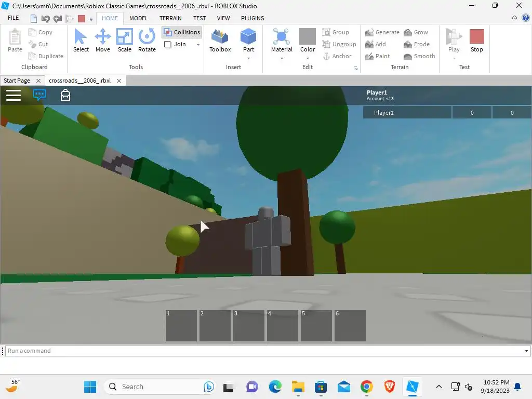The height and width of the screenshot is (399, 532).
Task: Click the taskbar Search box
Action: 160,387
